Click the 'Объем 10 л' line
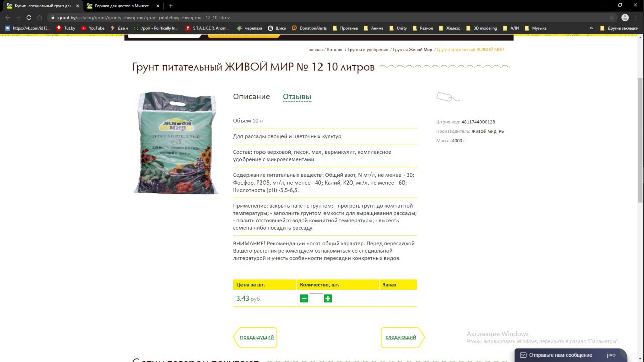Viewport: 644px width, 362px height. coord(248,121)
